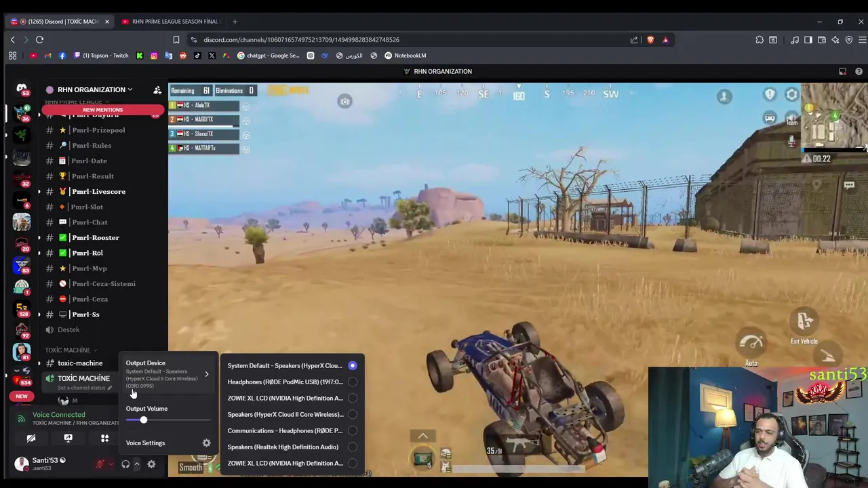Select Speakers Realtek High Definition Audio
868x488 pixels.
[292, 447]
